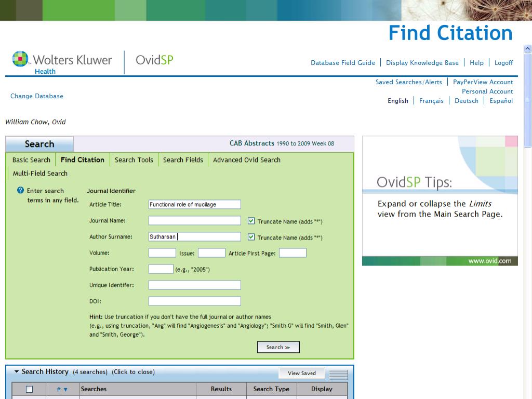Click the Results column header
The height and width of the screenshot is (399, 532).
[x=221, y=389]
